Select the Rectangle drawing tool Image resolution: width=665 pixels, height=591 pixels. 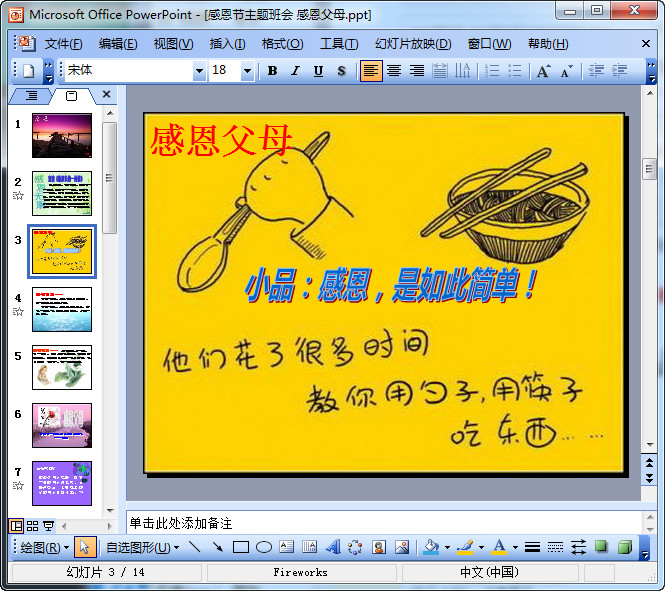pyautogui.click(x=241, y=547)
